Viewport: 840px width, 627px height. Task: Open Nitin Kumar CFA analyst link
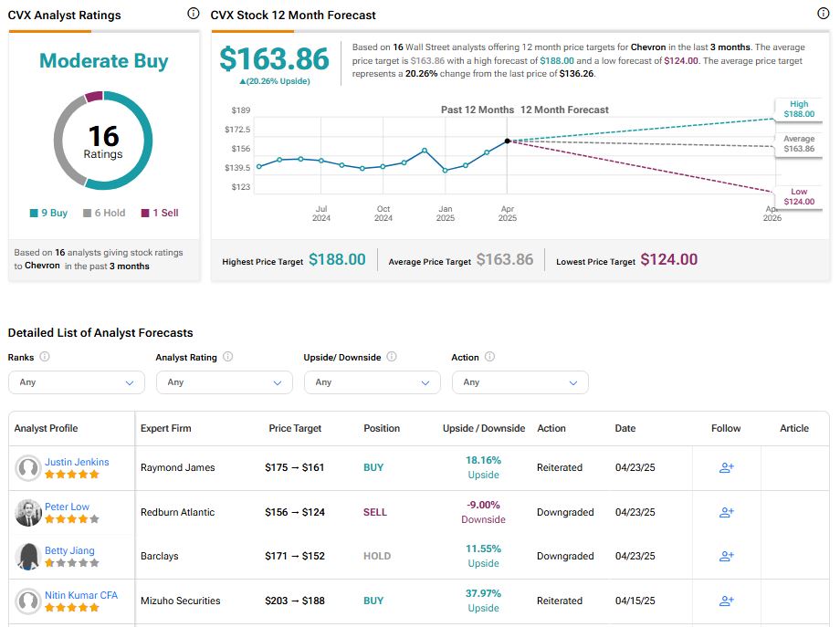[x=81, y=595]
